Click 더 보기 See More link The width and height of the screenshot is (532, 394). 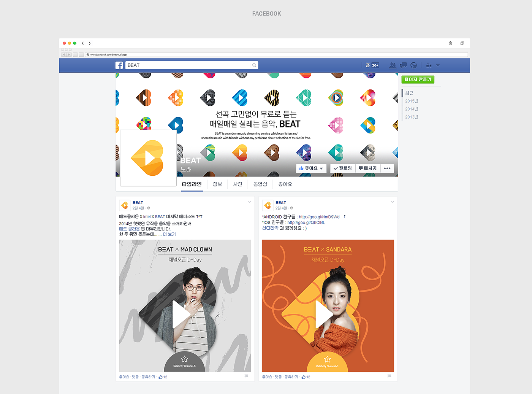(169, 234)
